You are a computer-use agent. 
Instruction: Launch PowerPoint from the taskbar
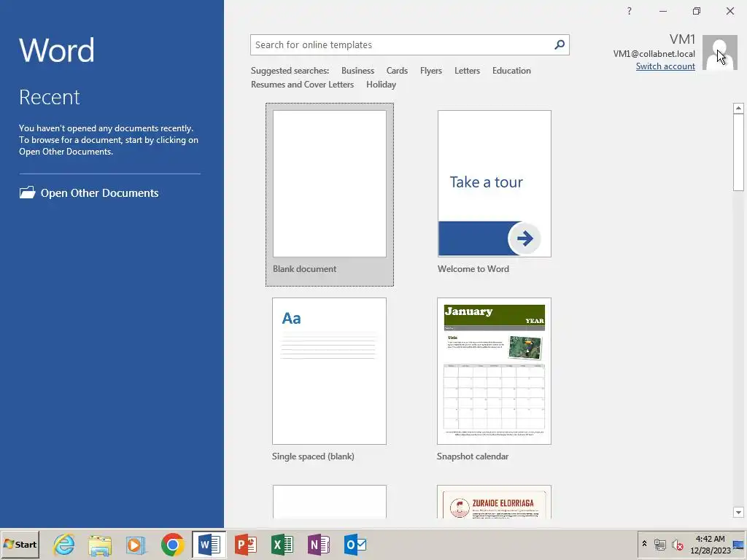tap(246, 545)
